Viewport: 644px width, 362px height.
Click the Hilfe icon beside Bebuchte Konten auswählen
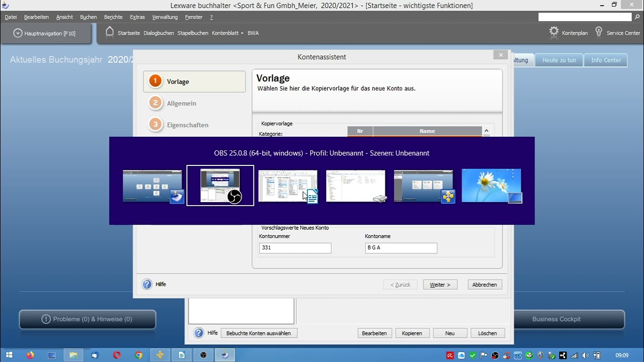[x=199, y=333]
